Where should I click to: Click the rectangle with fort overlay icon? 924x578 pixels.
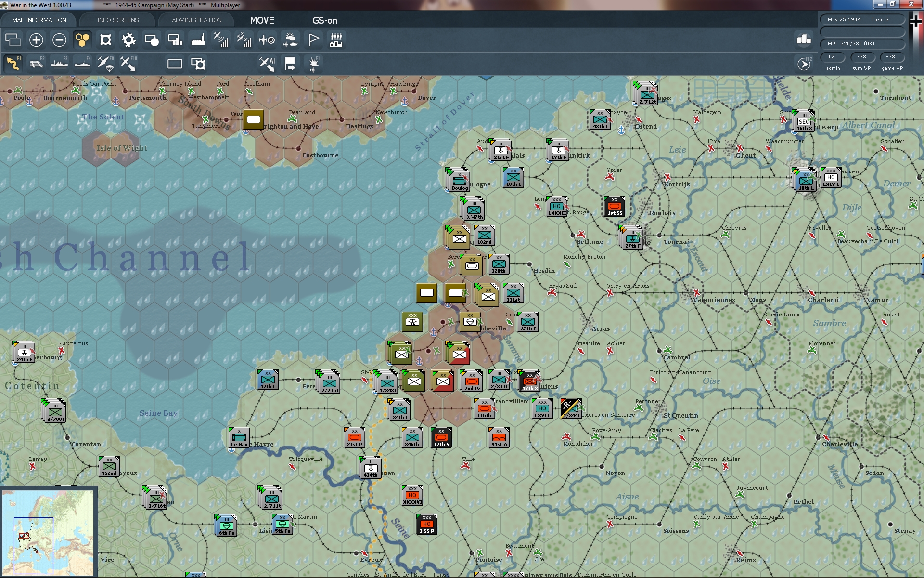198,64
